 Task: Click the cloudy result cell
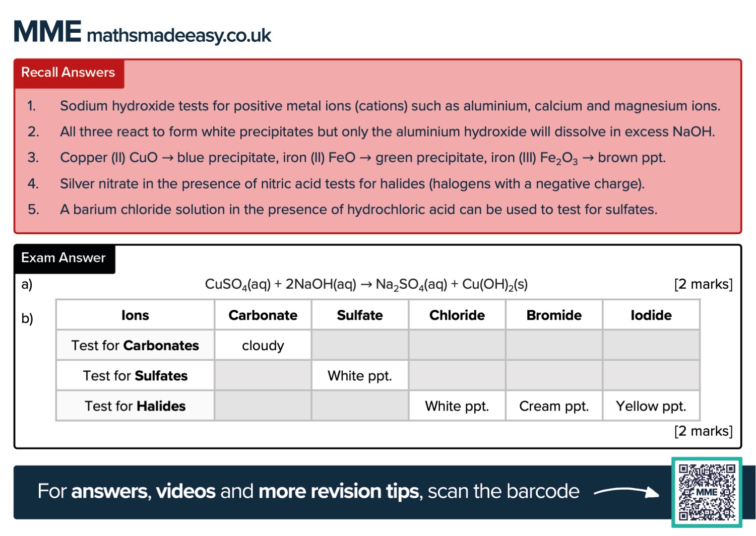click(x=263, y=346)
